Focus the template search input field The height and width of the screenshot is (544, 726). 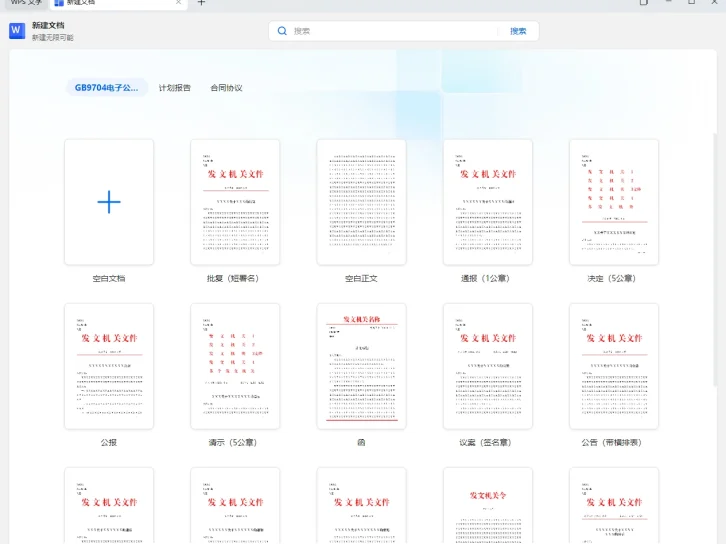[394, 31]
